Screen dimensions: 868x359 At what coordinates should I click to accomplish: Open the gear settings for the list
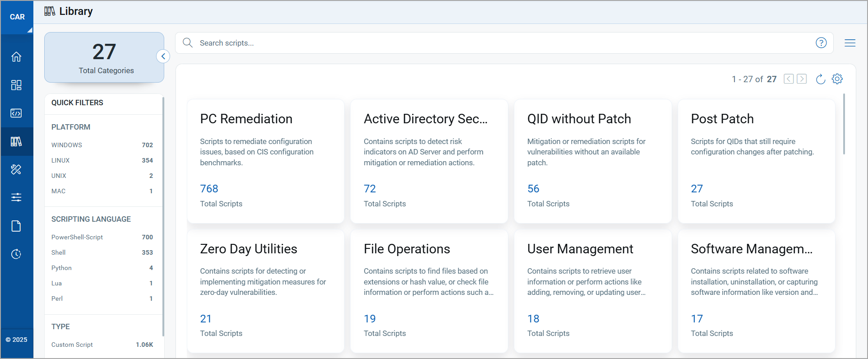(x=837, y=79)
